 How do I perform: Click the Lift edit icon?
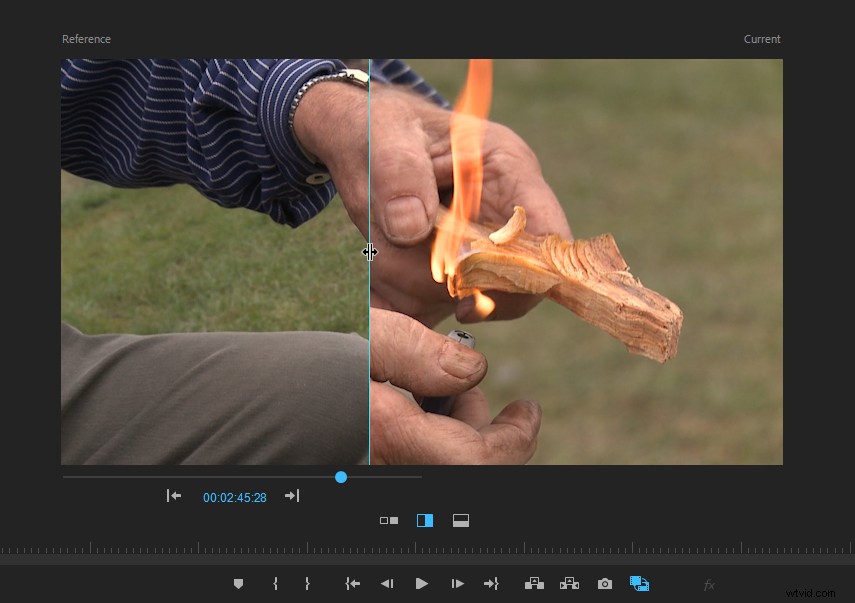pyautogui.click(x=534, y=583)
